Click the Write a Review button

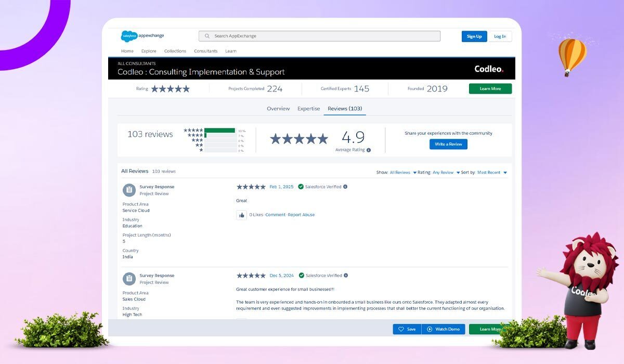(x=448, y=144)
